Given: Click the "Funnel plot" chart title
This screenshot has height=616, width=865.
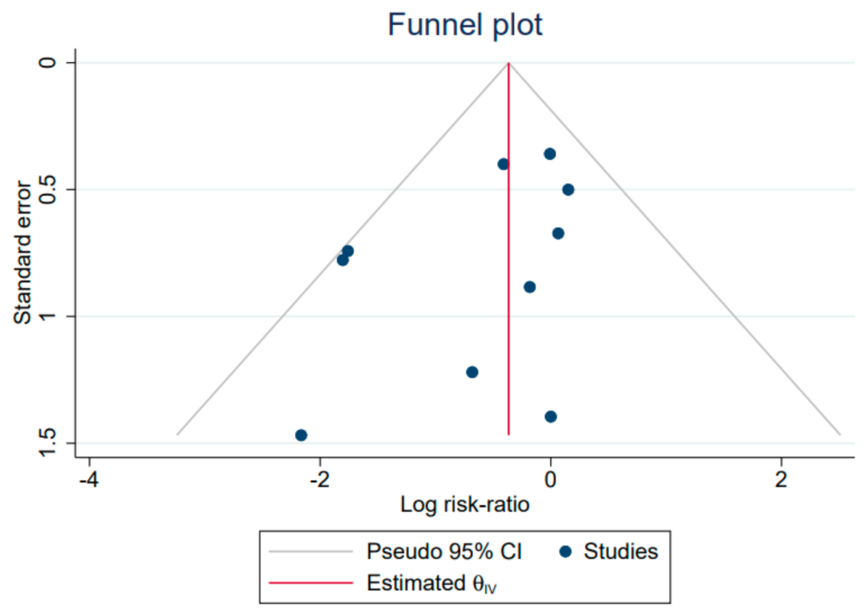Looking at the screenshot, I should pyautogui.click(x=465, y=25).
